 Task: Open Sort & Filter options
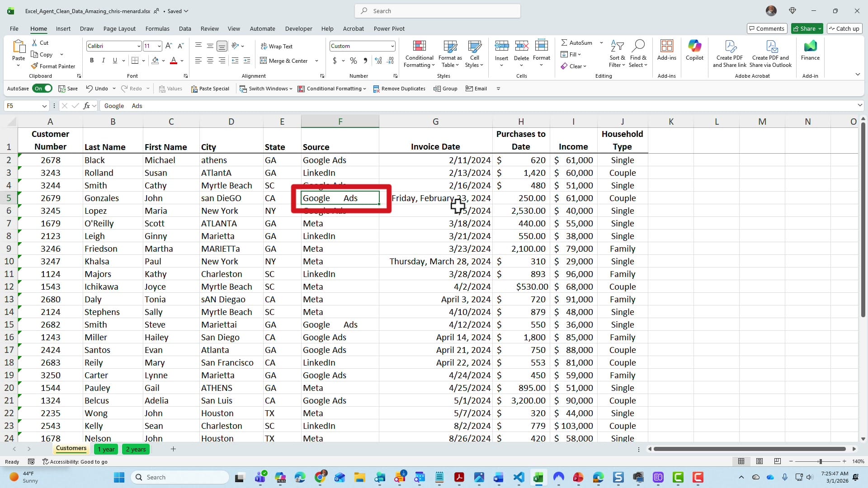[618, 53]
